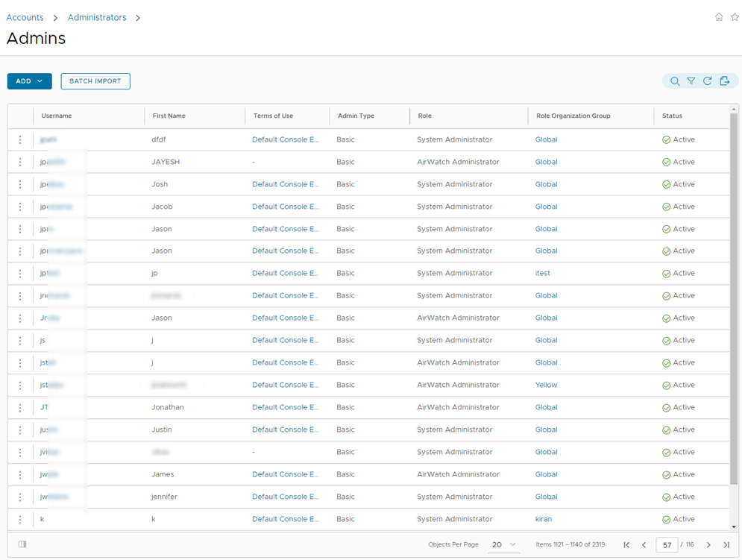Open row actions menu for jennifer

tap(20, 497)
